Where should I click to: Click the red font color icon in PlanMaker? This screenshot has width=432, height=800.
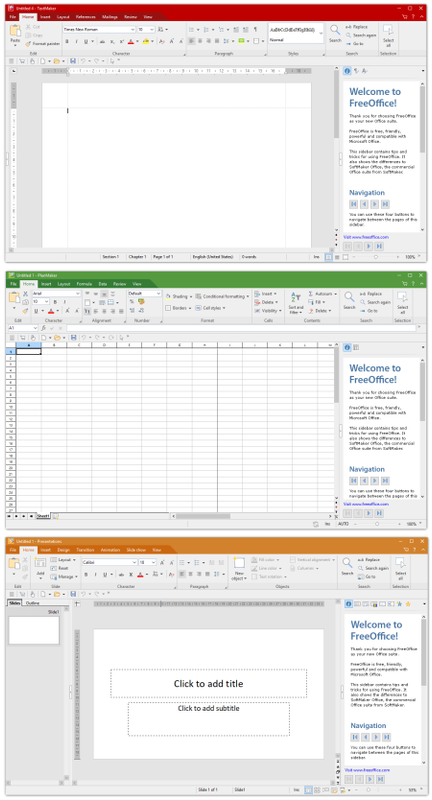tap(51, 311)
